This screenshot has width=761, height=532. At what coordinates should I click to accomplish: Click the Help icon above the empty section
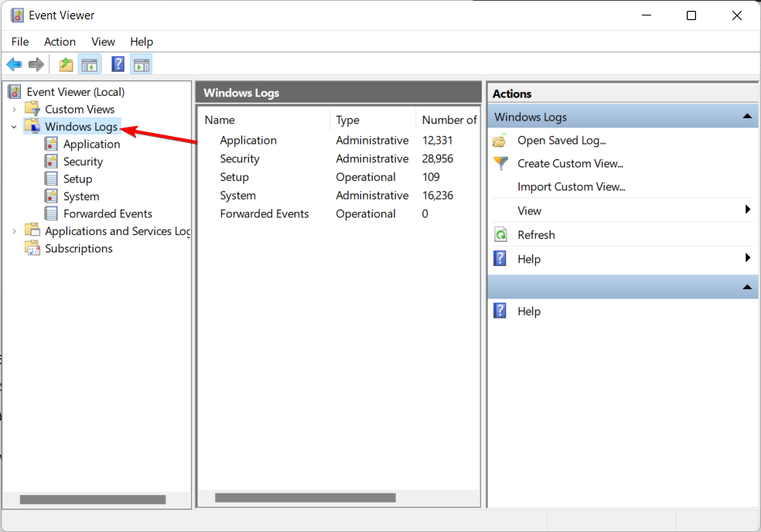(500, 259)
